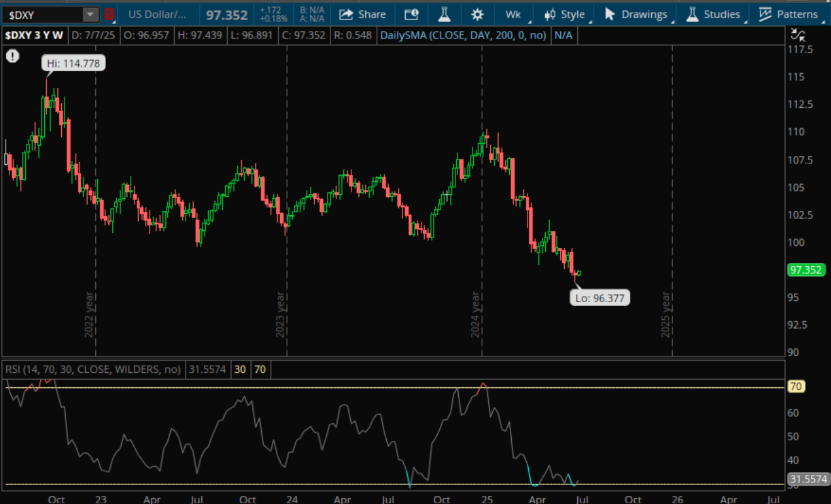The image size is (831, 504).
Task: Click the 31.5574 tag on the RSI axis
Action: click(x=808, y=479)
